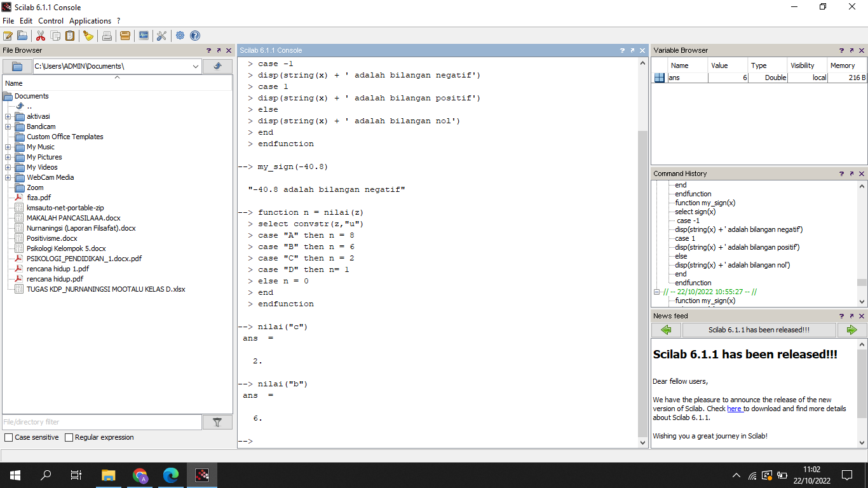Open fiza.pdf in file browser
This screenshot has height=488, width=868.
click(x=39, y=198)
